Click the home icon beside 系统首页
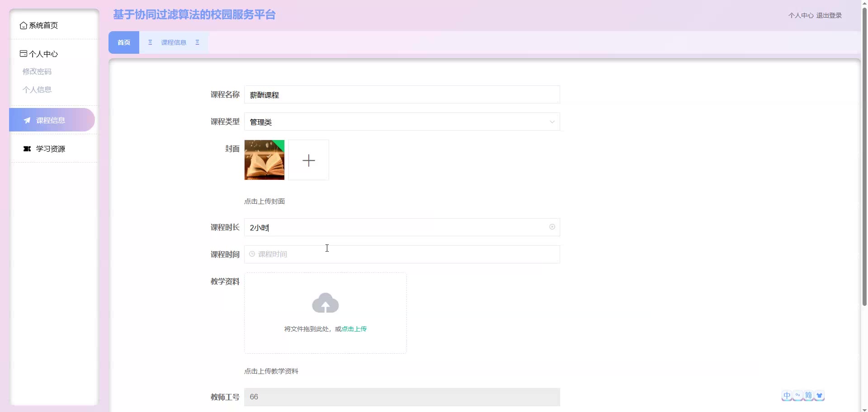868x412 pixels. 23,26
